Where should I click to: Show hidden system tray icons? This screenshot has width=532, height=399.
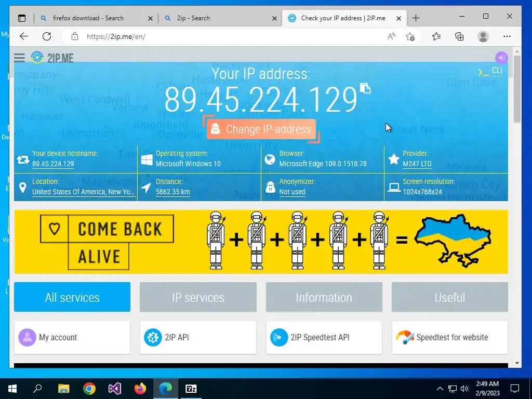click(440, 389)
